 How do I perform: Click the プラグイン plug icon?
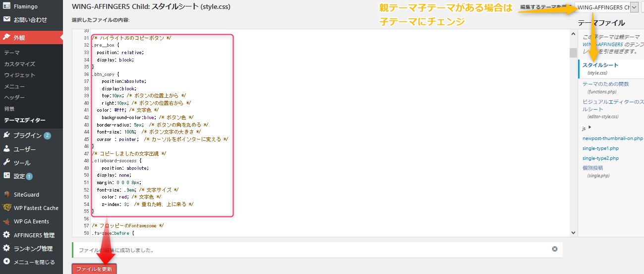[x=7, y=135]
